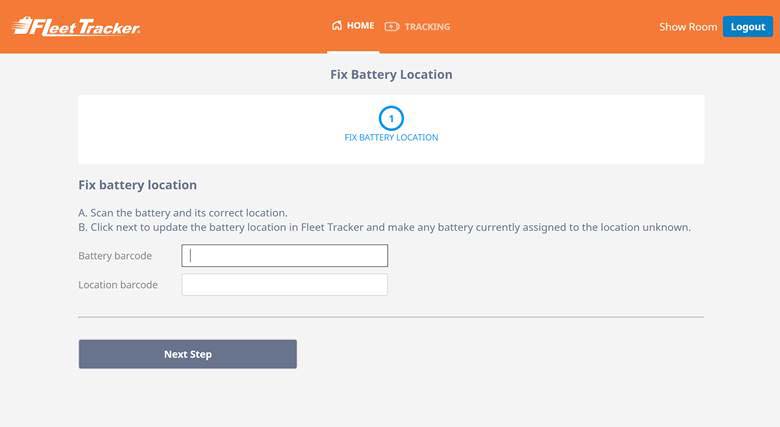Viewport: 780px width, 427px height.
Task: Click the Fix Battery Location page title
Action: click(391, 75)
